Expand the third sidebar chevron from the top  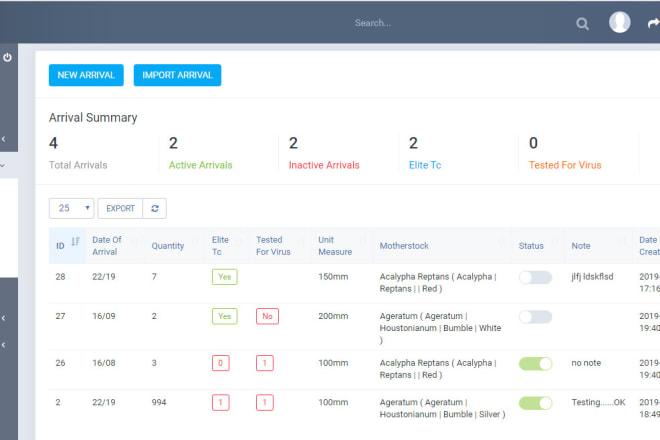coord(3,318)
